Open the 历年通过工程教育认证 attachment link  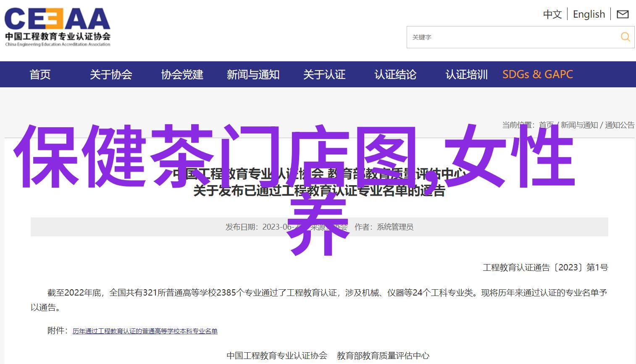[x=145, y=331]
